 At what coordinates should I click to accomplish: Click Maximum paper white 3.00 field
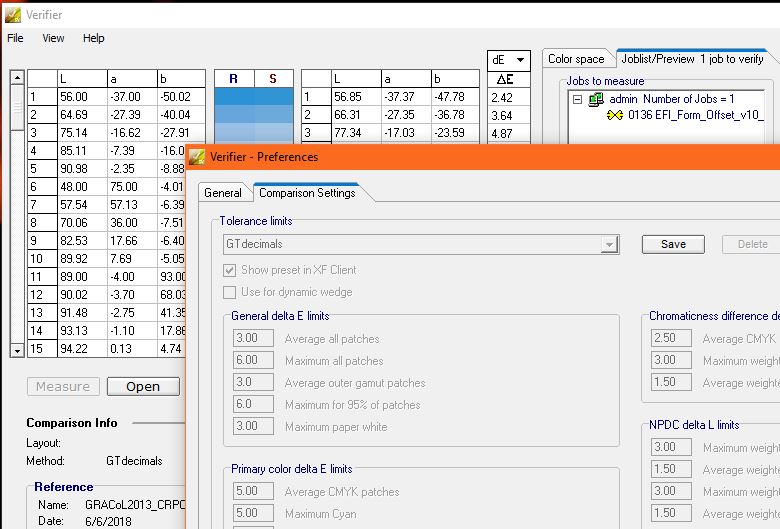coord(253,426)
